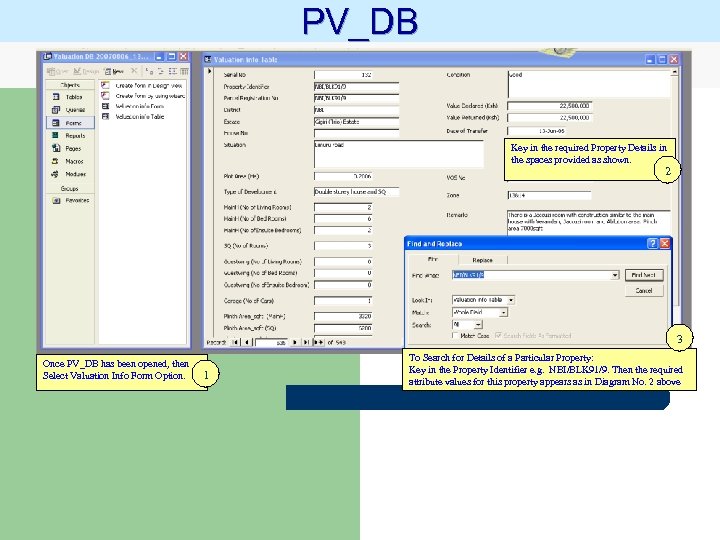
Task: Click the House No field
Action: [x=356, y=133]
